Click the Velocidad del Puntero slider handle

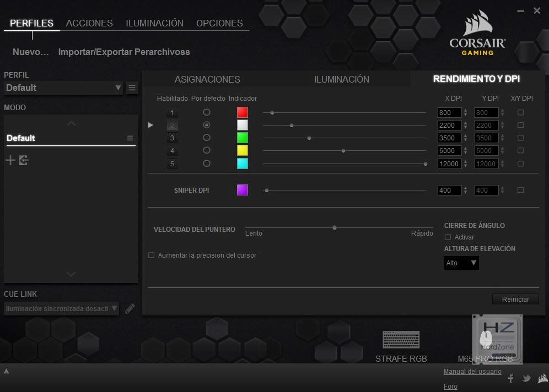tap(335, 227)
